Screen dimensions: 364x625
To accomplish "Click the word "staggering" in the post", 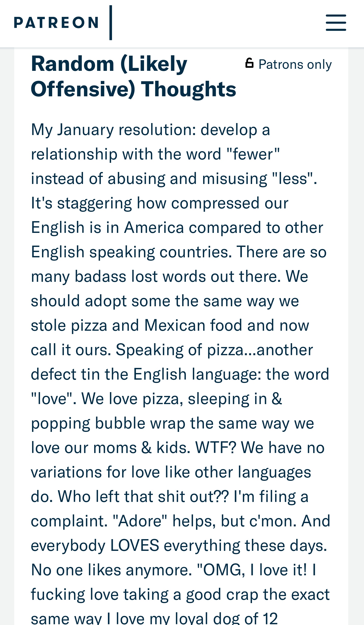I will click(x=94, y=203).
